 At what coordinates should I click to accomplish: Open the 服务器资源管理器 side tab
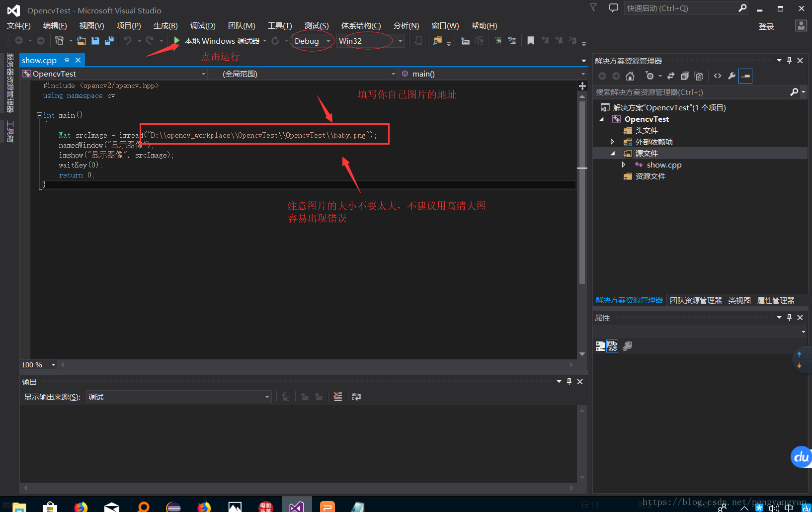coord(10,83)
